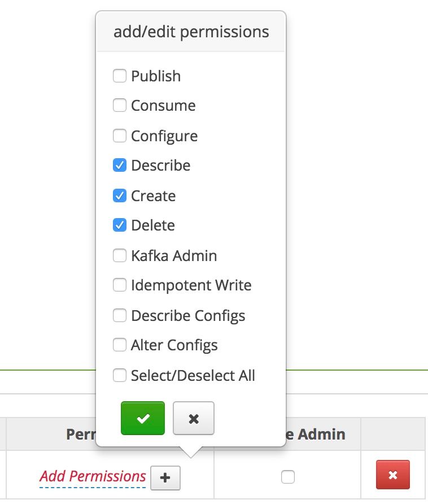The width and height of the screenshot is (428, 504).
Task: Delete the row using the red X button
Action: point(393,475)
